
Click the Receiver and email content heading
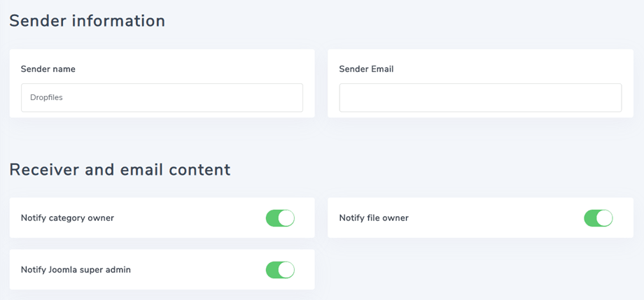pyautogui.click(x=120, y=169)
